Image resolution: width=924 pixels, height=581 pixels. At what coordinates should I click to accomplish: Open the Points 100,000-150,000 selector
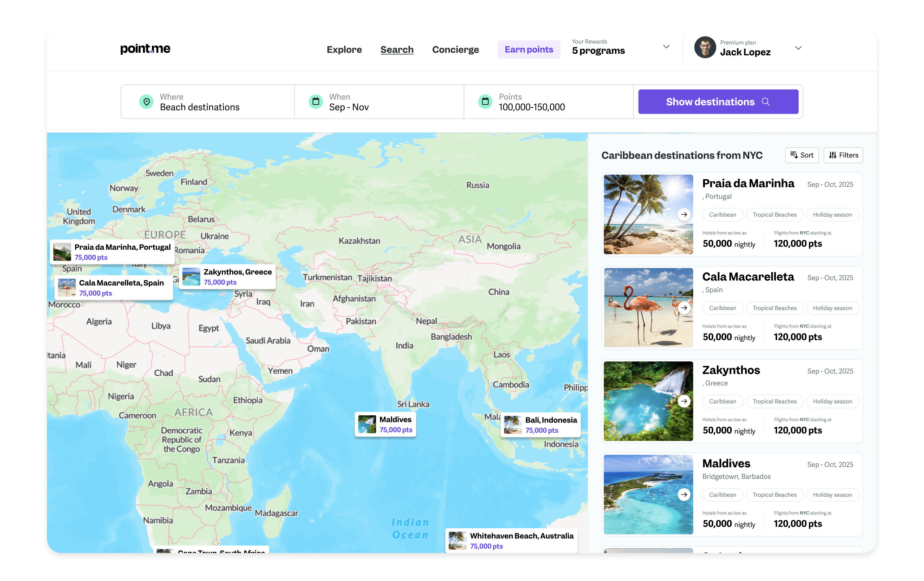click(x=549, y=102)
